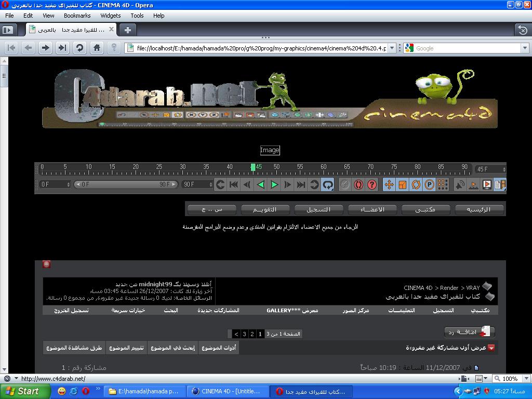The image size is (532, 399).
Task: Open the Edit menu
Action: [x=28, y=16]
